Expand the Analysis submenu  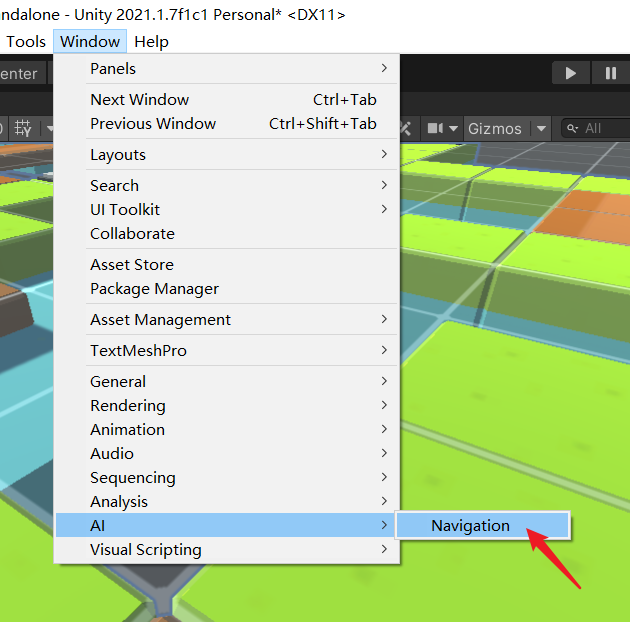pyautogui.click(x=227, y=502)
